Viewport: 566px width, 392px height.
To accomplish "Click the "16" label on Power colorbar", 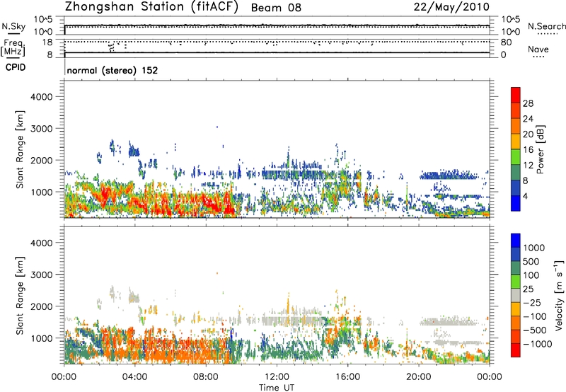I will click(x=528, y=150).
